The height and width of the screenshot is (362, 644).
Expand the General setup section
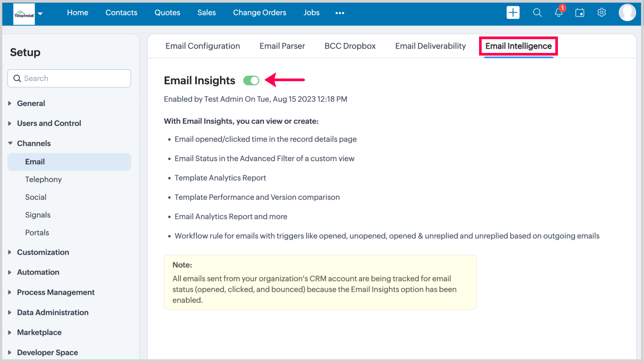click(x=31, y=103)
